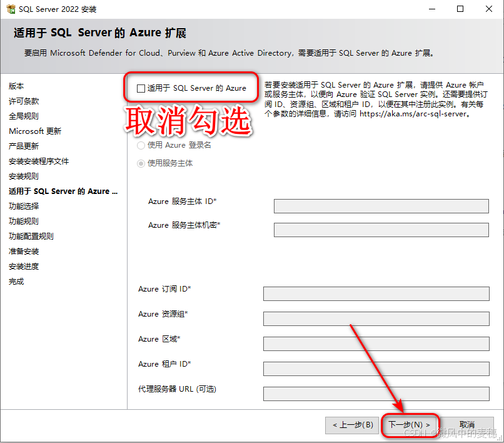Select Microsoft 更新 in the steps list

[35, 131]
